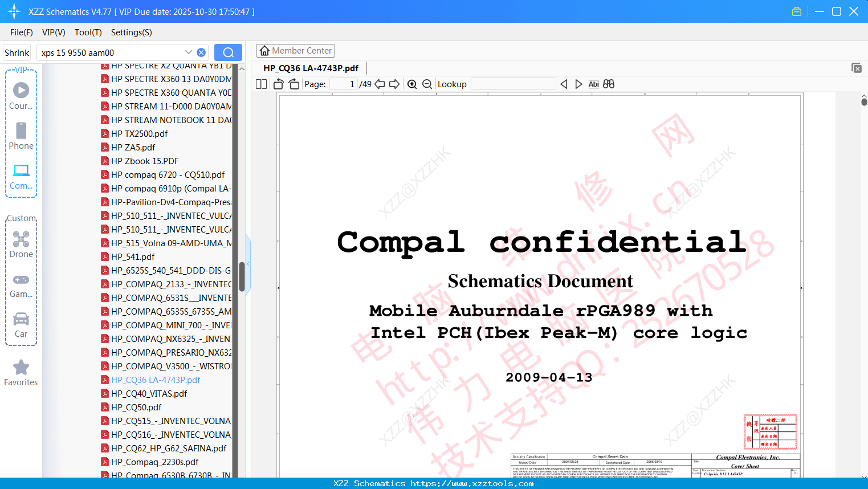The width and height of the screenshot is (868, 489).
Task: Click the page number field
Action: tap(344, 84)
